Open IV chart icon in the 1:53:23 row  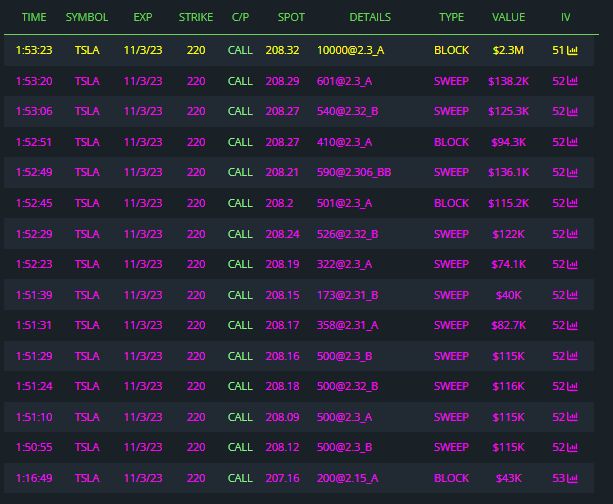point(572,50)
